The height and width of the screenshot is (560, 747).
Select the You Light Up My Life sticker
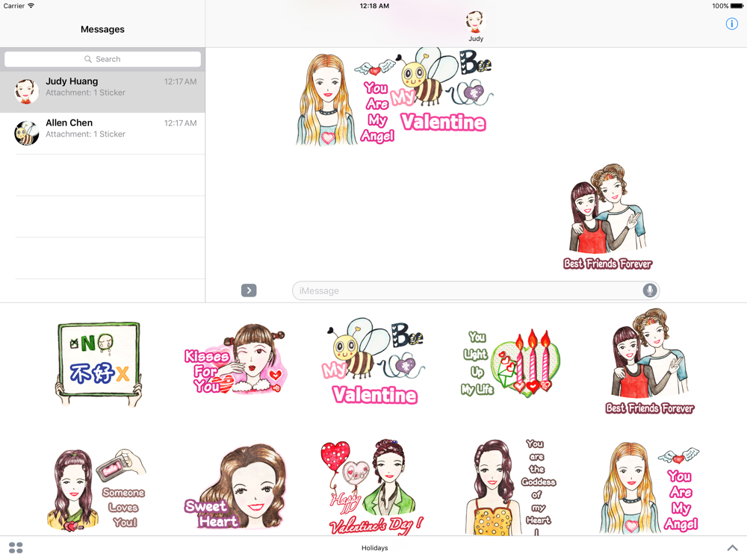[x=509, y=364]
